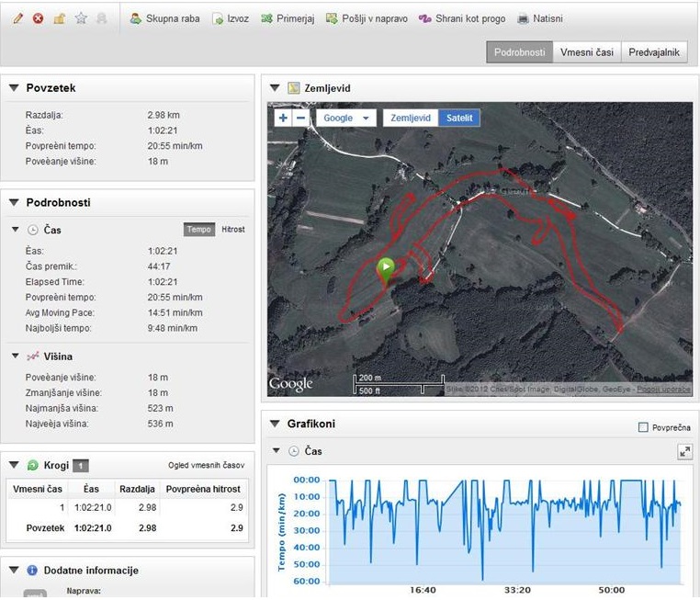Click the red delete icon
The height and width of the screenshot is (600, 700).
(39, 18)
